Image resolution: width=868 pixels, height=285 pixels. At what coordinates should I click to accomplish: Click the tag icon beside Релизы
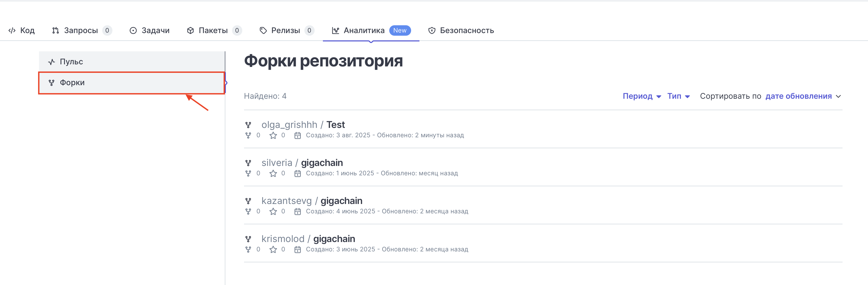click(263, 30)
